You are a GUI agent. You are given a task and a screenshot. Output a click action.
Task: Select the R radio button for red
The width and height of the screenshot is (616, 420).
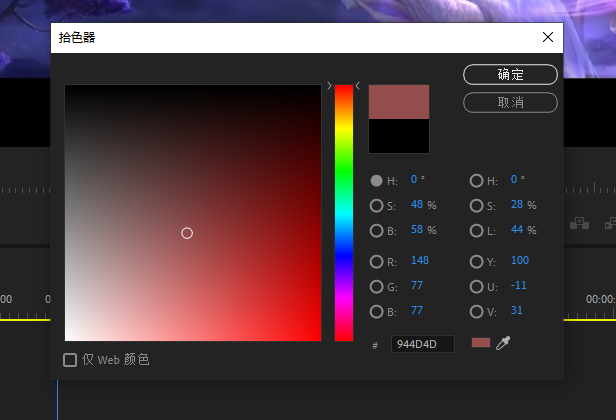pyautogui.click(x=376, y=262)
